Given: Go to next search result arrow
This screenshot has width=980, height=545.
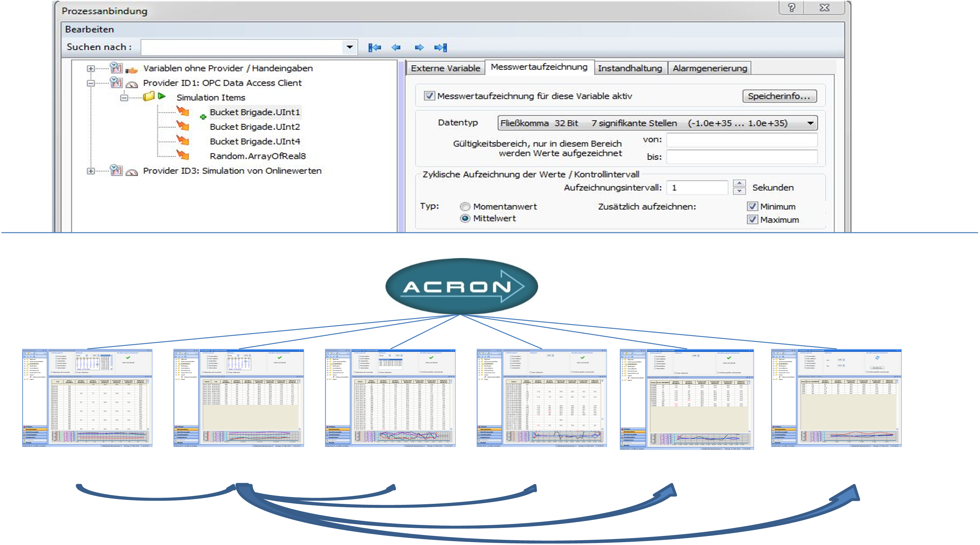Looking at the screenshot, I should [x=419, y=48].
